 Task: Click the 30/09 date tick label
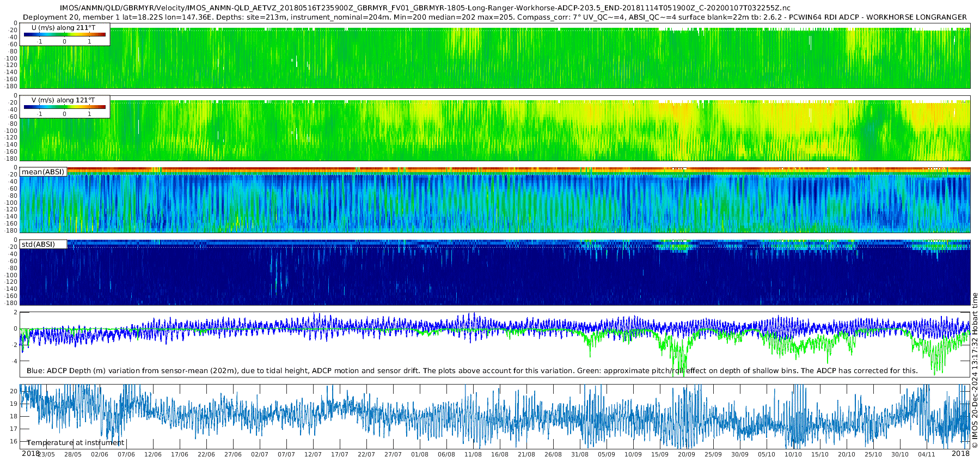[x=740, y=454]
